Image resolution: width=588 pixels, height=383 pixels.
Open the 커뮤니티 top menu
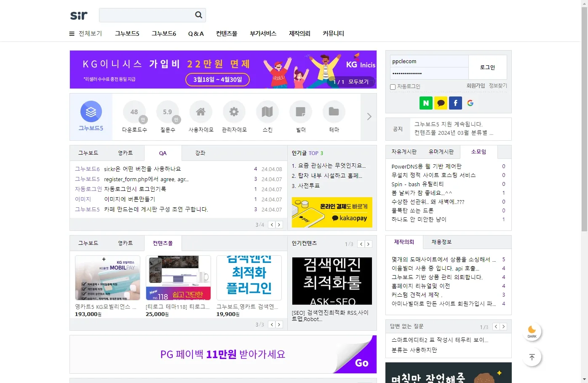[333, 33]
